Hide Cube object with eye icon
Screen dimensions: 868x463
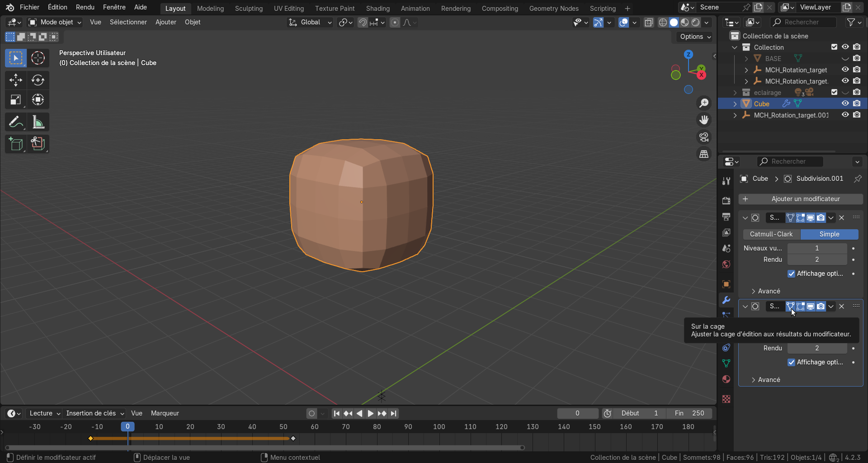pyautogui.click(x=845, y=104)
